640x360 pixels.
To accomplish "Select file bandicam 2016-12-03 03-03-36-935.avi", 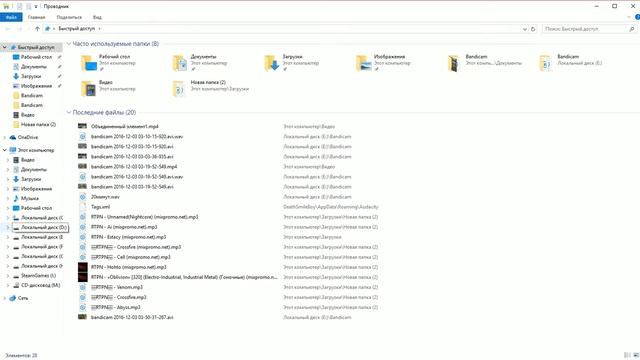I will 132,156.
